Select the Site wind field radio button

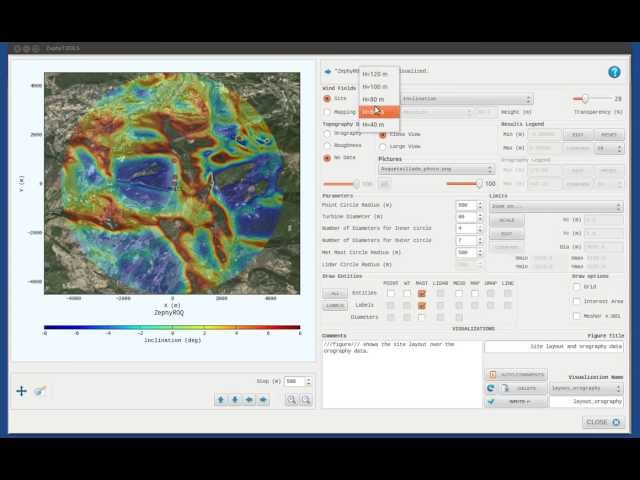tap(327, 99)
